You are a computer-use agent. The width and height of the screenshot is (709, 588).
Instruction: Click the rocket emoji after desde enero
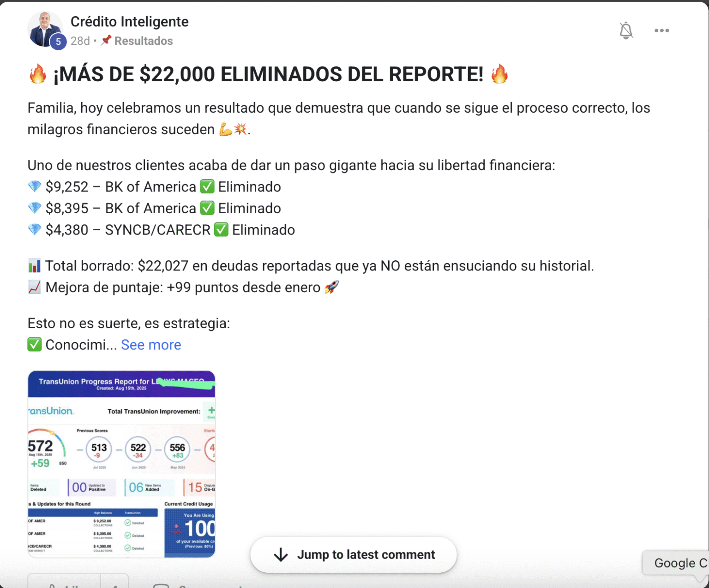click(331, 287)
